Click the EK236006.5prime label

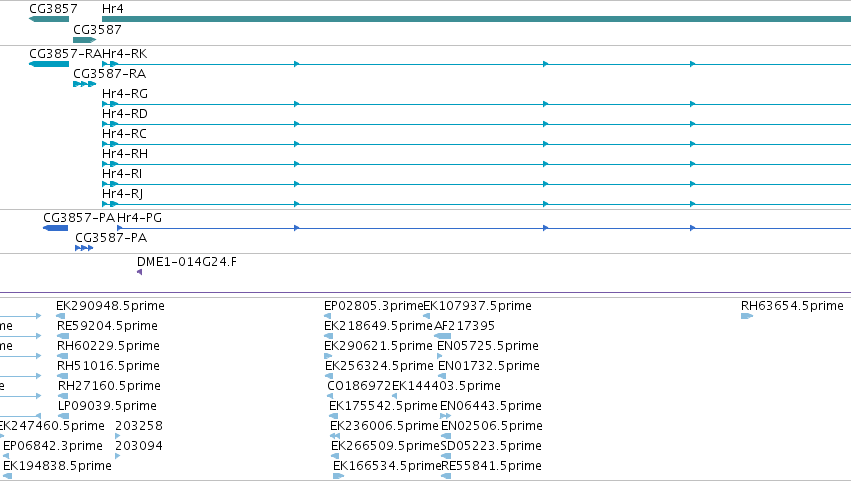[384, 426]
